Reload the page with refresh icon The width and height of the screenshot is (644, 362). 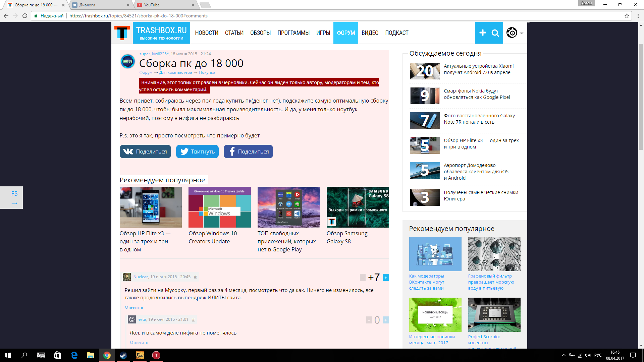(25, 16)
